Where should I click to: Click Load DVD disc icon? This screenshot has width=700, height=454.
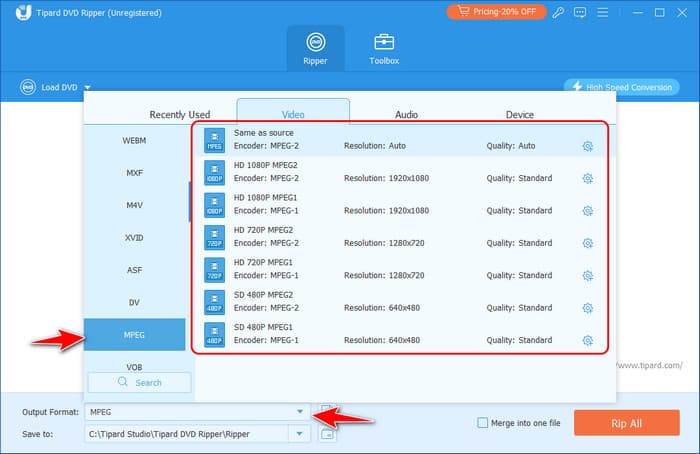[x=28, y=87]
